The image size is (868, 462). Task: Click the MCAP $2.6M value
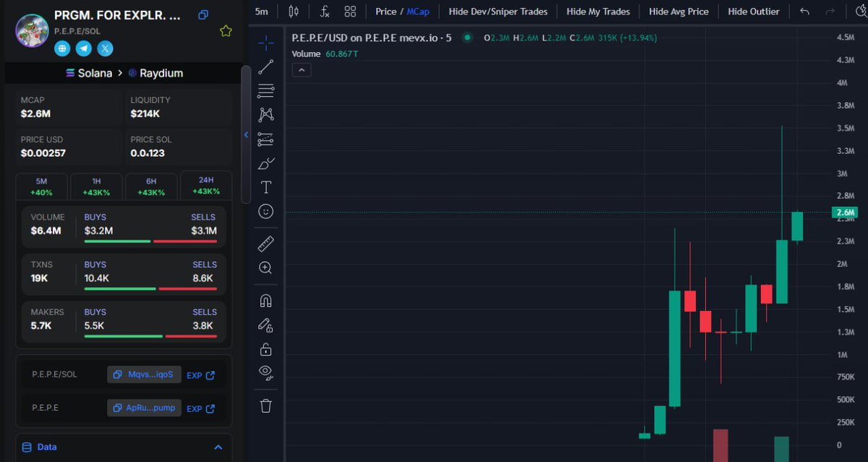pos(35,114)
